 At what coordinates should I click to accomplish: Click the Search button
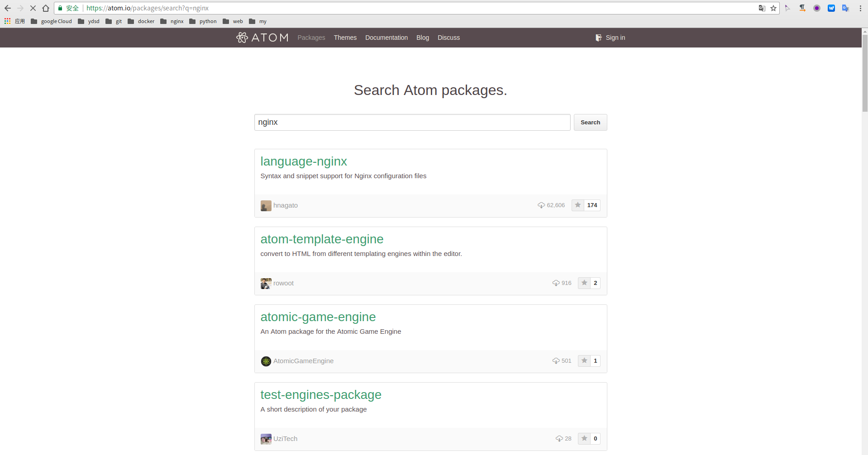(590, 123)
